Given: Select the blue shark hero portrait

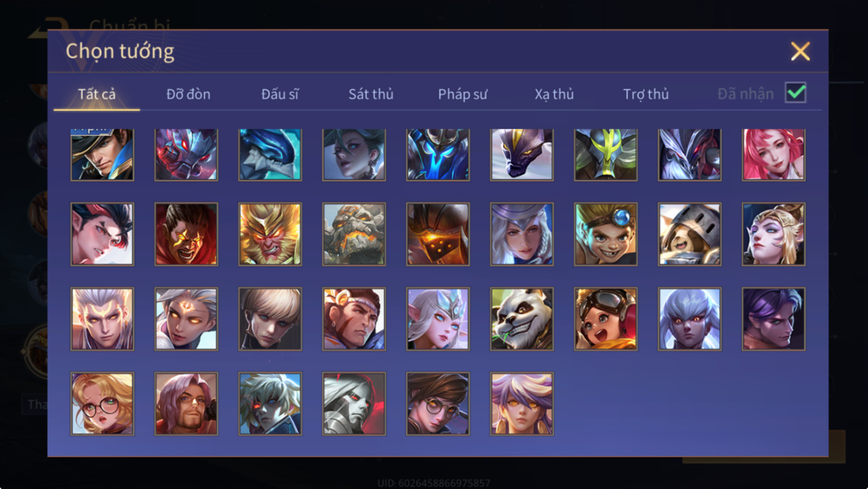Looking at the screenshot, I should click(270, 154).
